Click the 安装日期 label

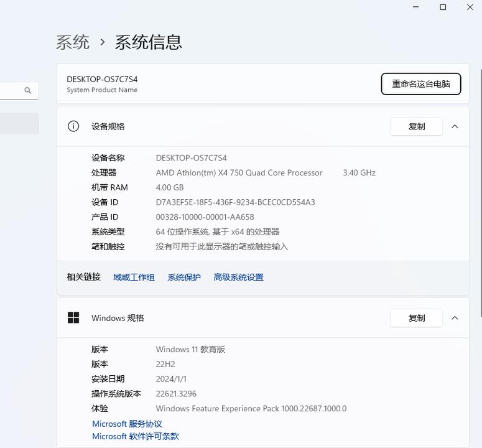point(108,379)
